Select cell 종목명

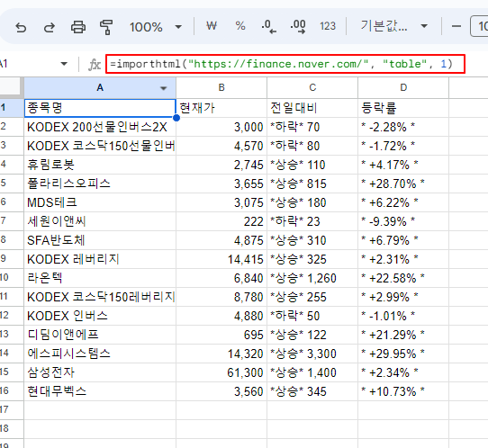pos(100,108)
